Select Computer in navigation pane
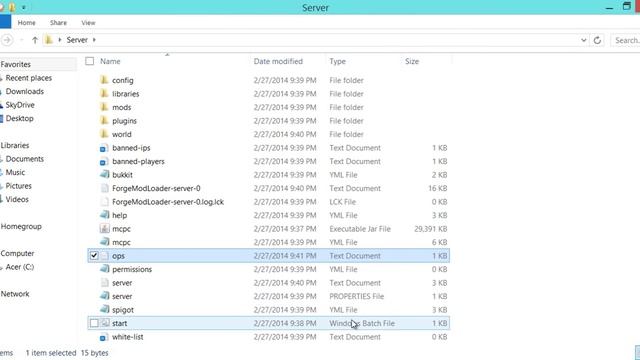The width and height of the screenshot is (640, 360). pos(17,253)
